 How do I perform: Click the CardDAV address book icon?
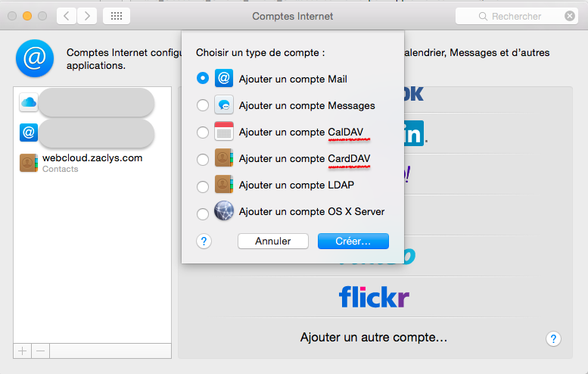click(223, 159)
